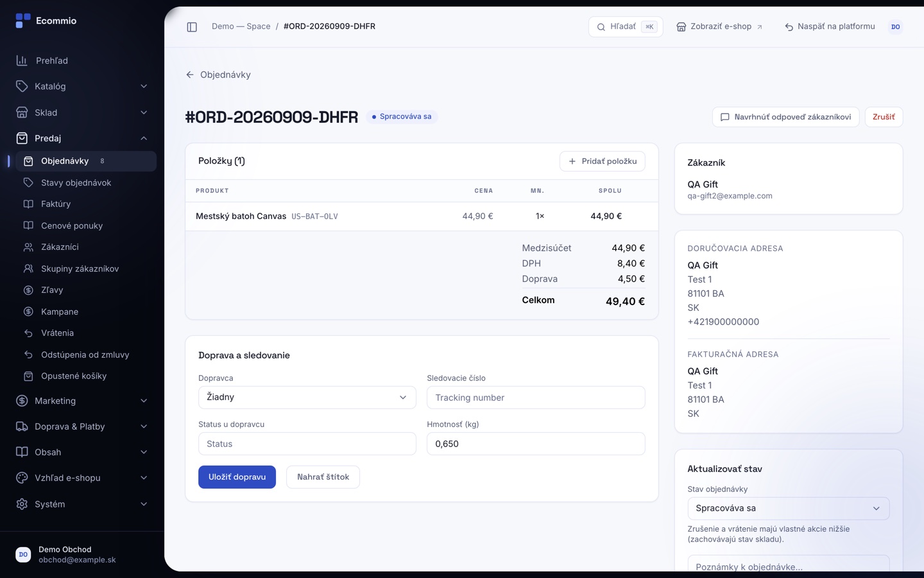The height and width of the screenshot is (578, 924).
Task: Click the Sklad store icon
Action: [x=22, y=112]
